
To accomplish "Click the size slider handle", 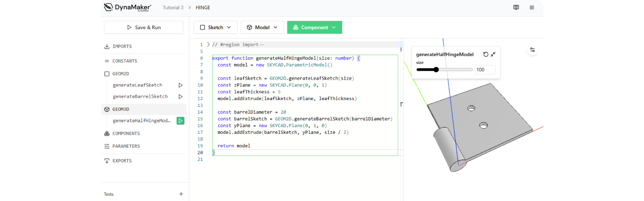I will (436, 70).
